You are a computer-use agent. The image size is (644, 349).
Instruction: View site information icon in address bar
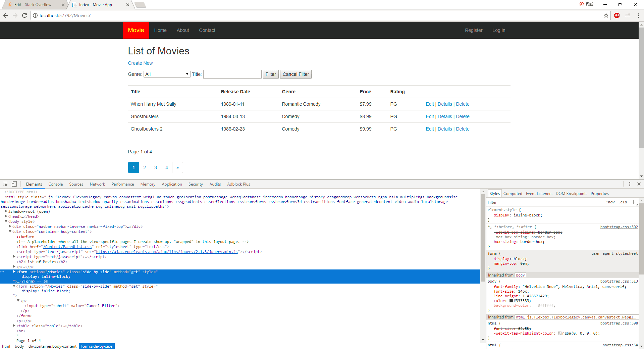[x=35, y=15]
